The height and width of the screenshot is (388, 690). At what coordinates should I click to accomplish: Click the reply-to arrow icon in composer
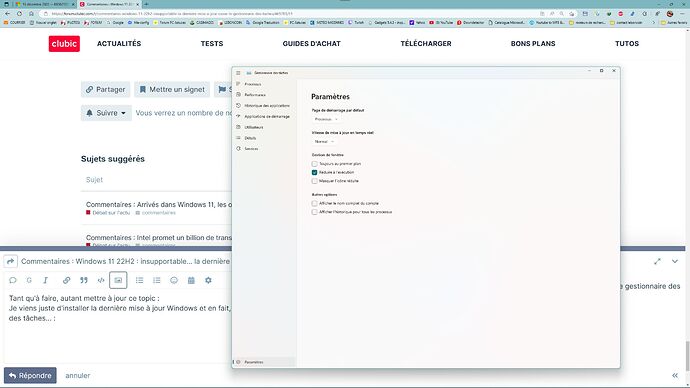[x=11, y=261]
